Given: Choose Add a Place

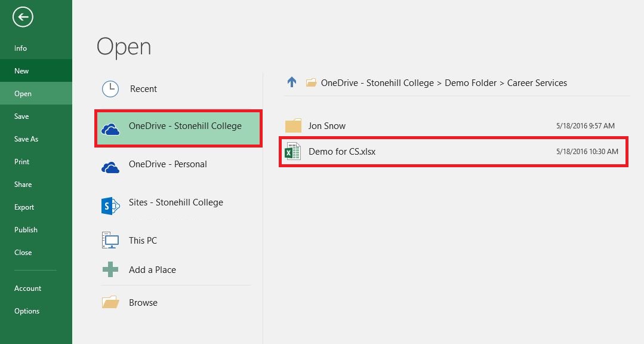Looking at the screenshot, I should (x=152, y=269).
